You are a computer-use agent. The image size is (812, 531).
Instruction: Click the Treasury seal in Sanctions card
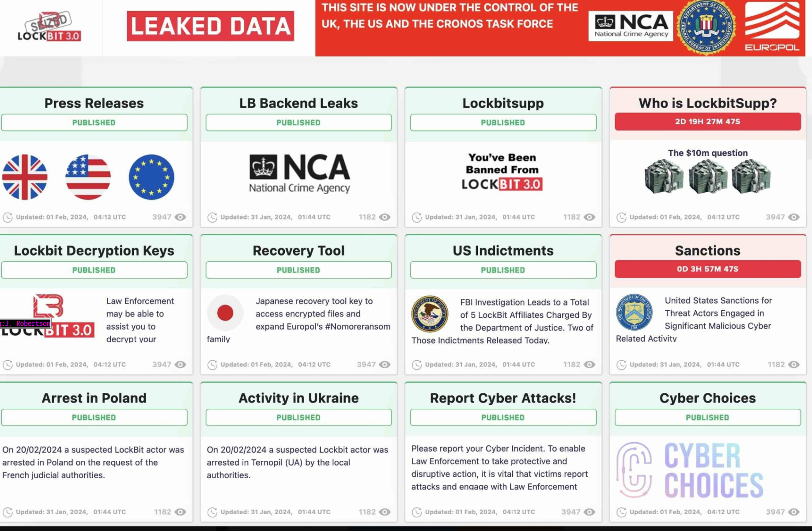tap(634, 313)
